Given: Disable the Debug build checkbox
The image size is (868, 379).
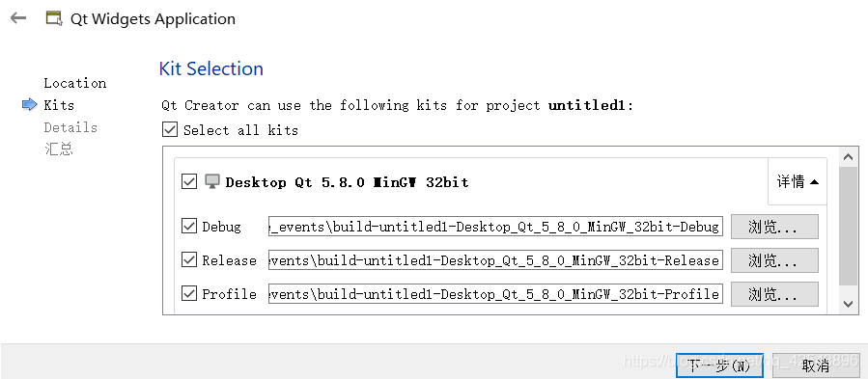Looking at the screenshot, I should tap(189, 227).
